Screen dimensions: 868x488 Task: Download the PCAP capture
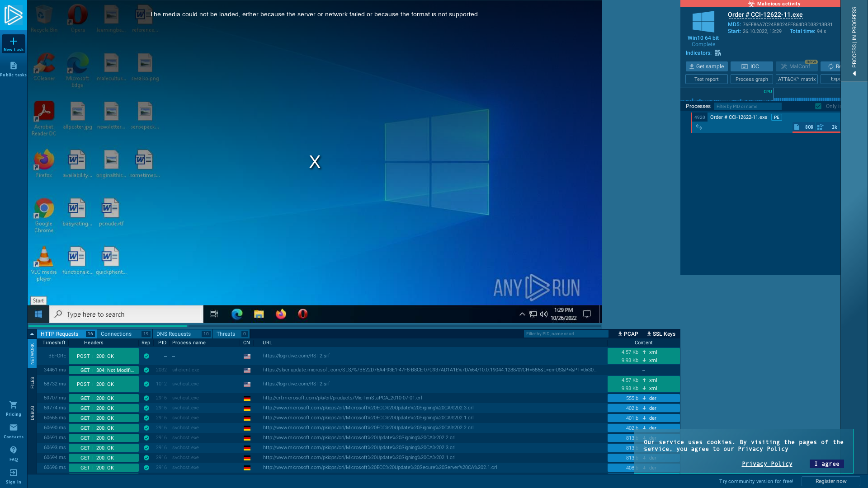627,334
